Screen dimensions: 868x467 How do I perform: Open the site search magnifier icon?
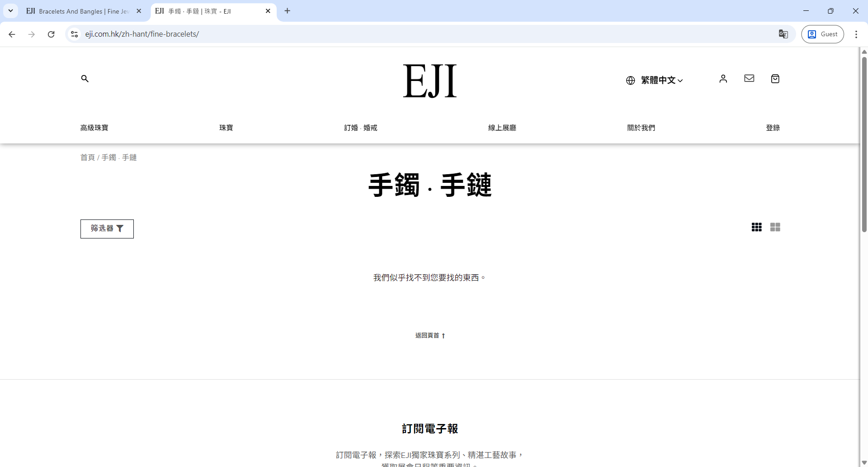[x=85, y=79]
